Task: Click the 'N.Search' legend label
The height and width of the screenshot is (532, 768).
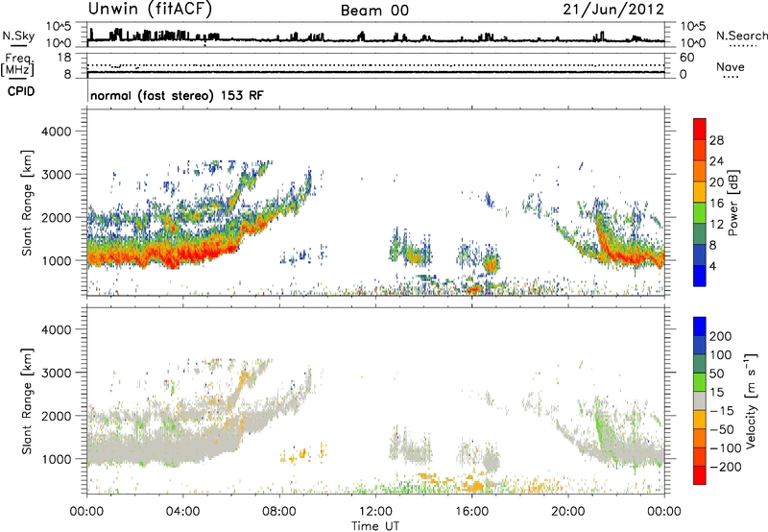Action: 741,36
